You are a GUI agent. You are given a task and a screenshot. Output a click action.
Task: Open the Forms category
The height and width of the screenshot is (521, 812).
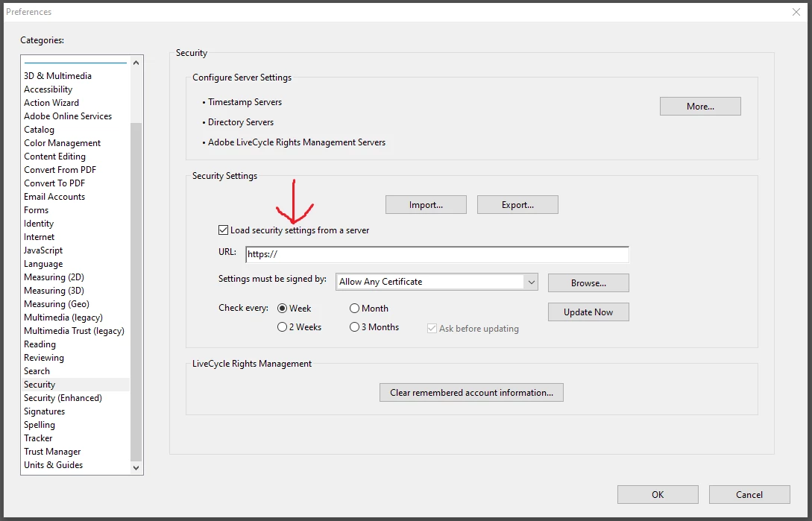pos(37,210)
